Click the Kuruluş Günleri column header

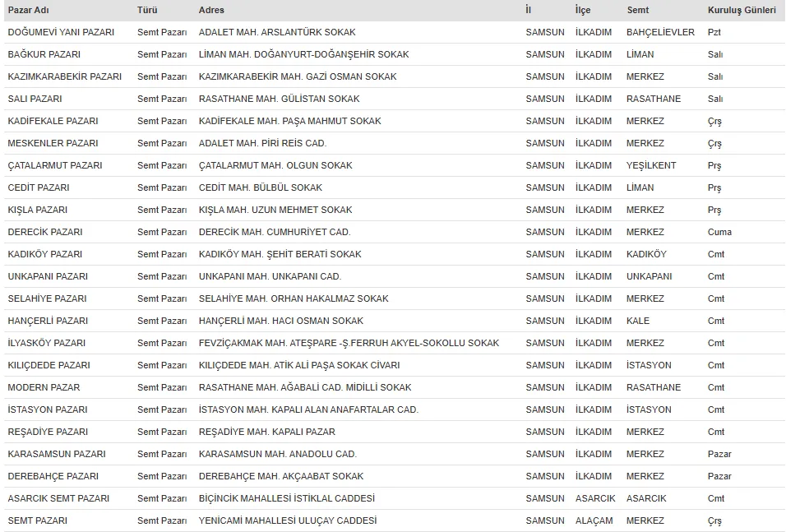click(742, 10)
